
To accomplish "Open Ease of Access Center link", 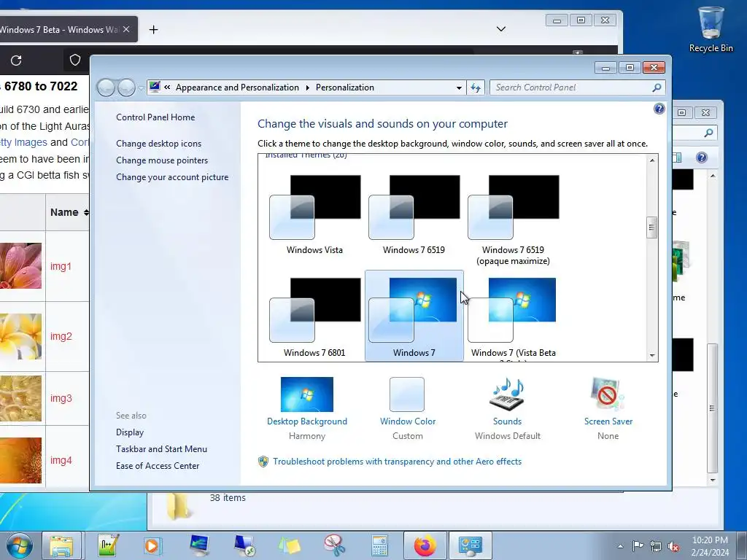I will click(158, 466).
